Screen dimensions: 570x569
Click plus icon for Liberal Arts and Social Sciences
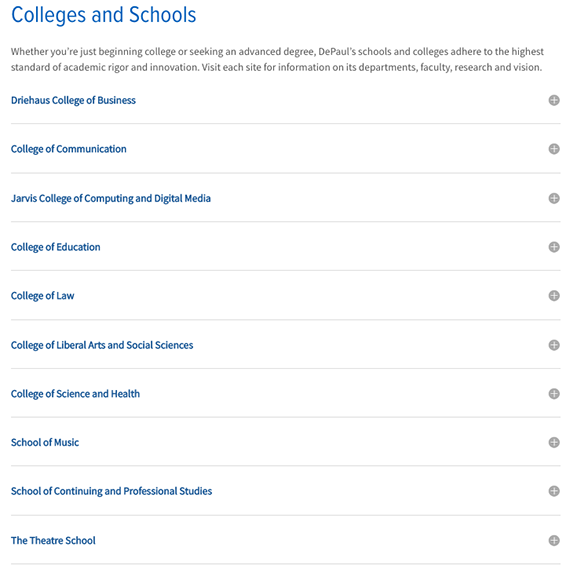click(x=554, y=345)
